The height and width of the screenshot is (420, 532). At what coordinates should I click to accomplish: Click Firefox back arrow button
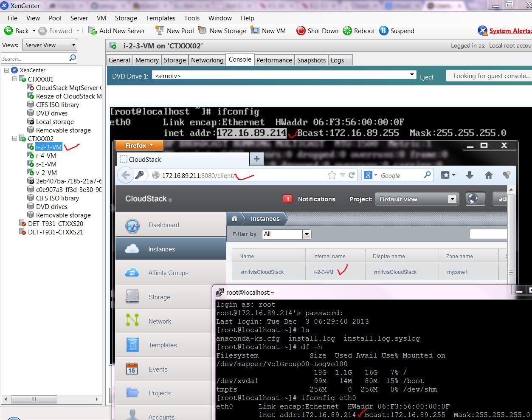[x=126, y=175]
